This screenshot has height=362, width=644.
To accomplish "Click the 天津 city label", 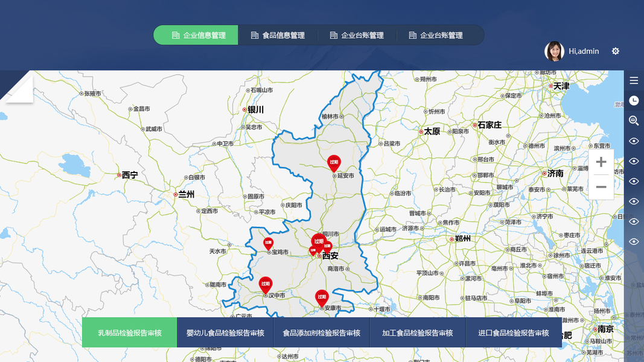I will click(561, 86).
